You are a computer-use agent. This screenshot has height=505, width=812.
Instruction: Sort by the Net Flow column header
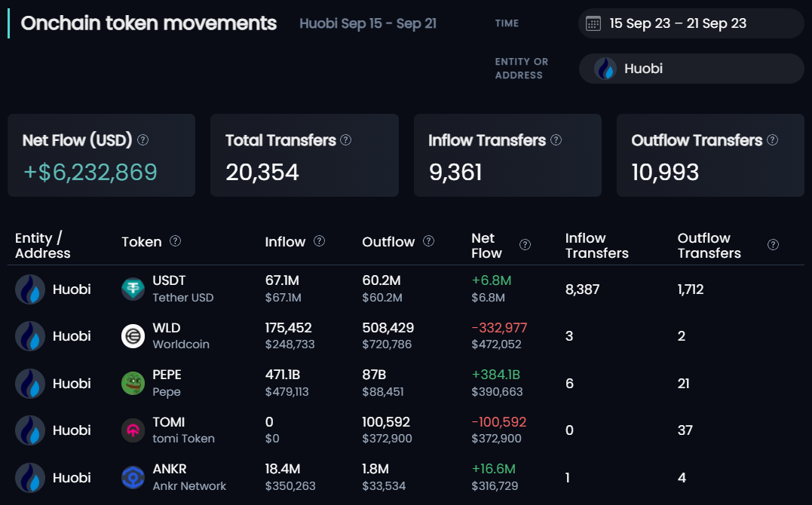(487, 246)
